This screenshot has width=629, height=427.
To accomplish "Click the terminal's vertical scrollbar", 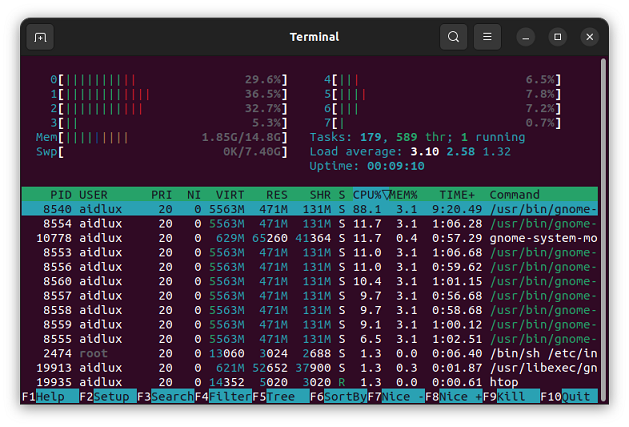I will click(603, 220).
